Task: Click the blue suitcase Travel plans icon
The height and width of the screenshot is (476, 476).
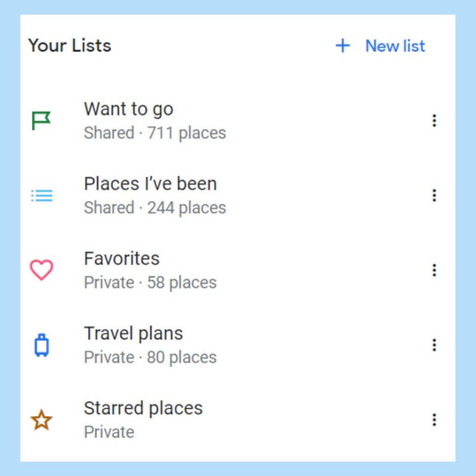Action: tap(41, 345)
